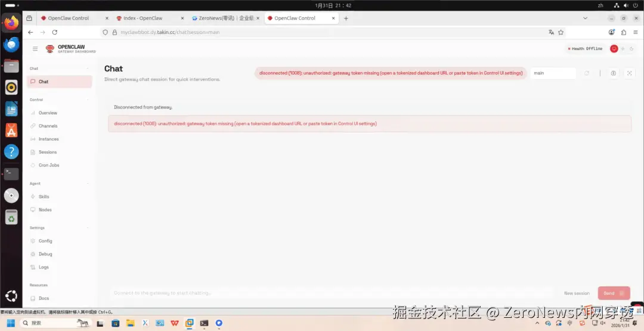Open Terminal from the dock
This screenshot has width=644, height=331.
(11, 174)
